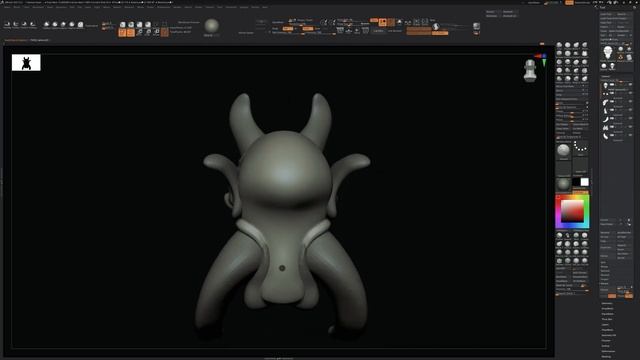Expand the Geometry subpalette in Tool panel

[607, 303]
